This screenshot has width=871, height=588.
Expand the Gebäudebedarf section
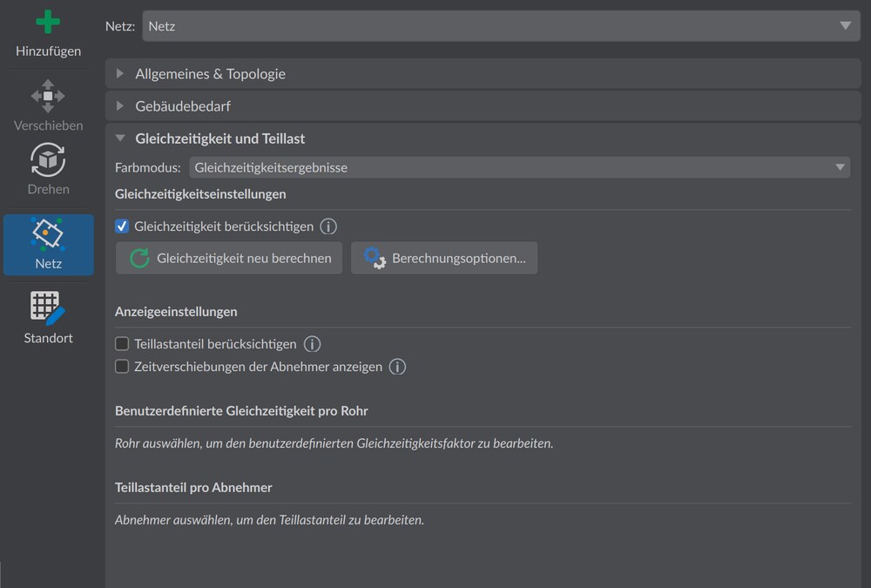click(483, 105)
